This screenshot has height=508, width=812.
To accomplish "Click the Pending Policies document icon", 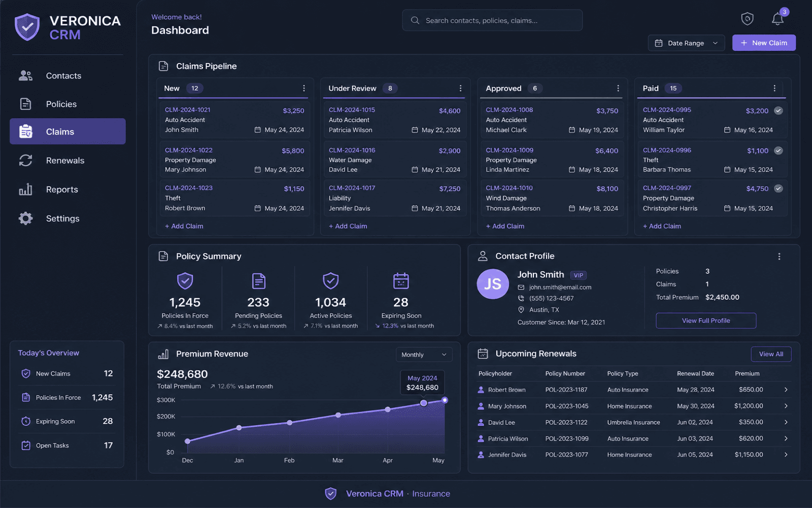I will pyautogui.click(x=258, y=280).
